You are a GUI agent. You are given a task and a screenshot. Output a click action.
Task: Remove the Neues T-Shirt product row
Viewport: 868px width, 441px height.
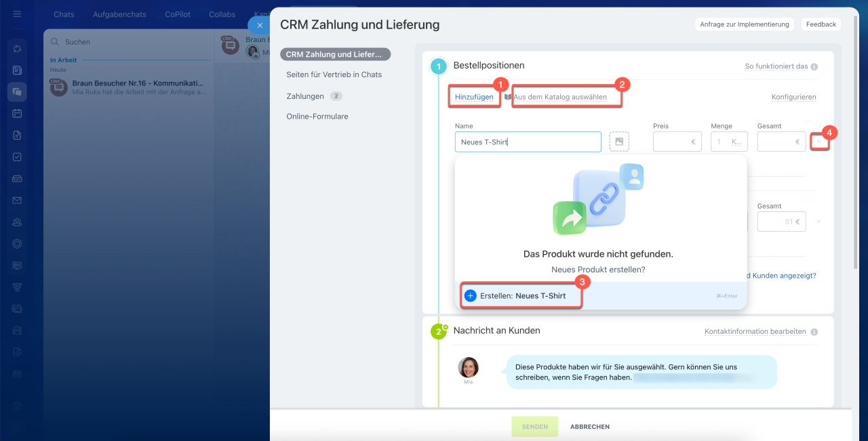click(x=819, y=142)
